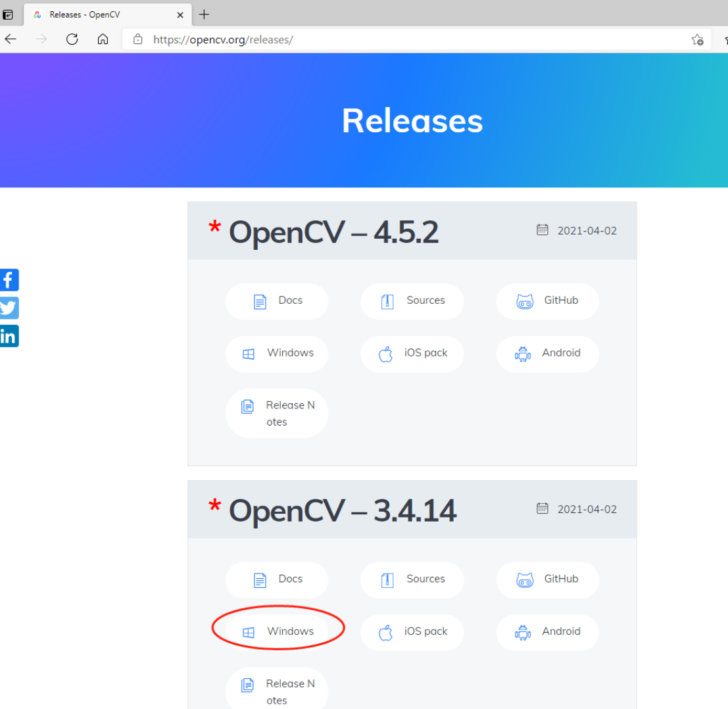Go to the browser Home page
The image size is (728, 709).
point(103,39)
